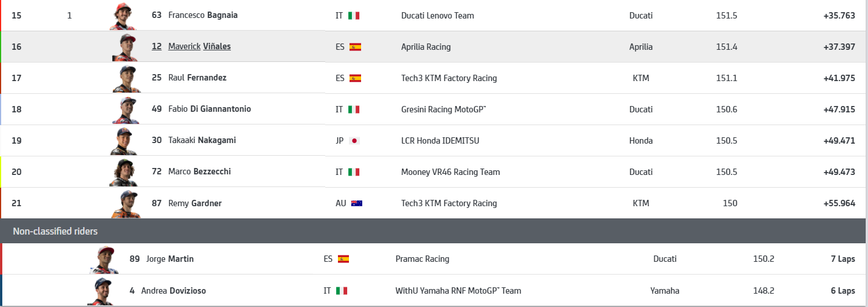
Task: Click the Non-classified riders section header
Action: point(56,231)
